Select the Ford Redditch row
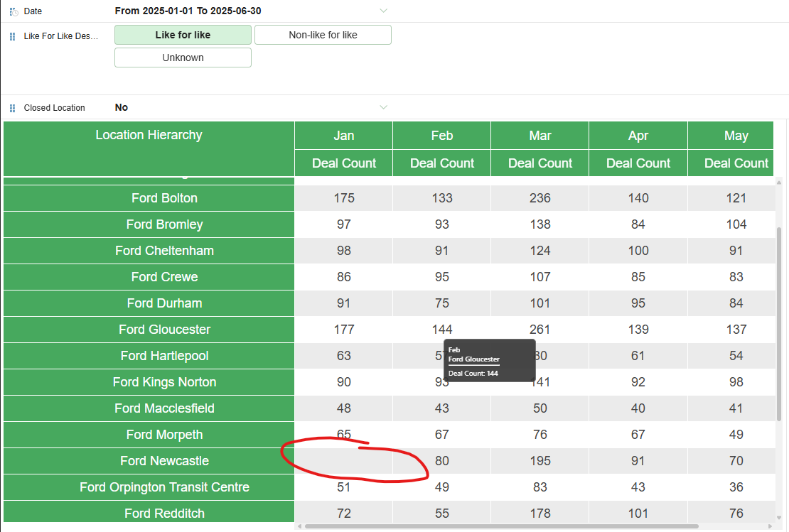Viewport: 789px width, 532px height. (149, 512)
